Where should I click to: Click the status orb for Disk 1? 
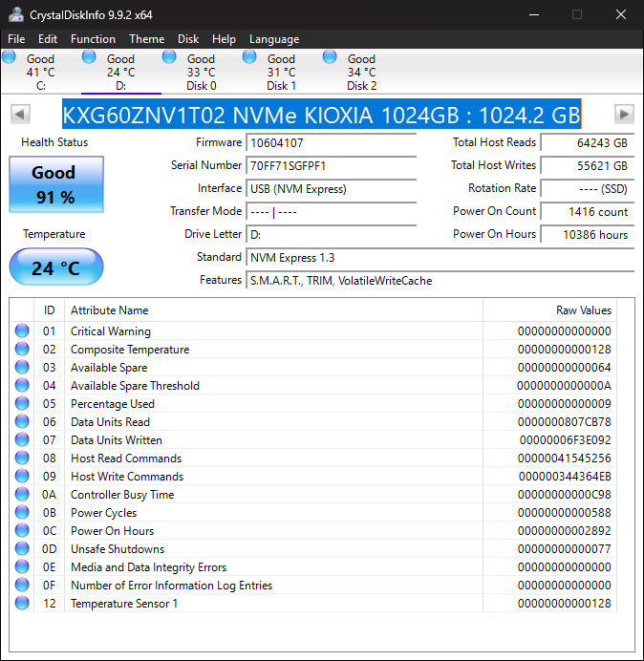(249, 56)
